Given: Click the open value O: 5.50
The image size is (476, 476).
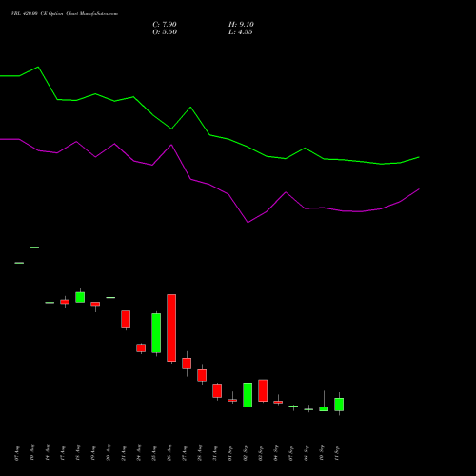Looking at the screenshot, I should point(165,32).
